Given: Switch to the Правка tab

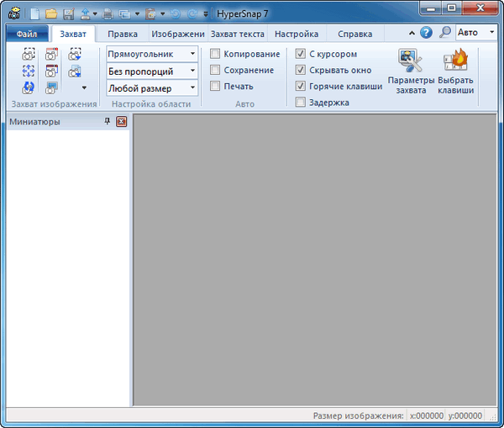Looking at the screenshot, I should [x=123, y=34].
